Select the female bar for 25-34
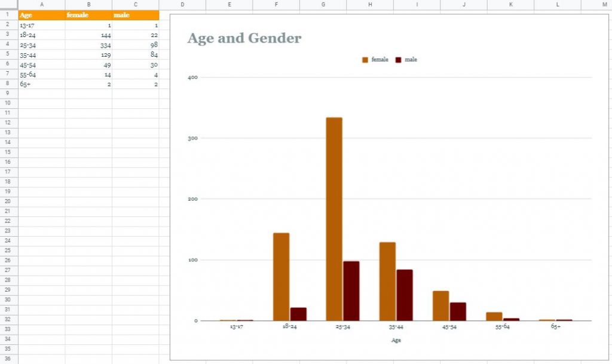The image size is (612, 364). pyautogui.click(x=334, y=219)
